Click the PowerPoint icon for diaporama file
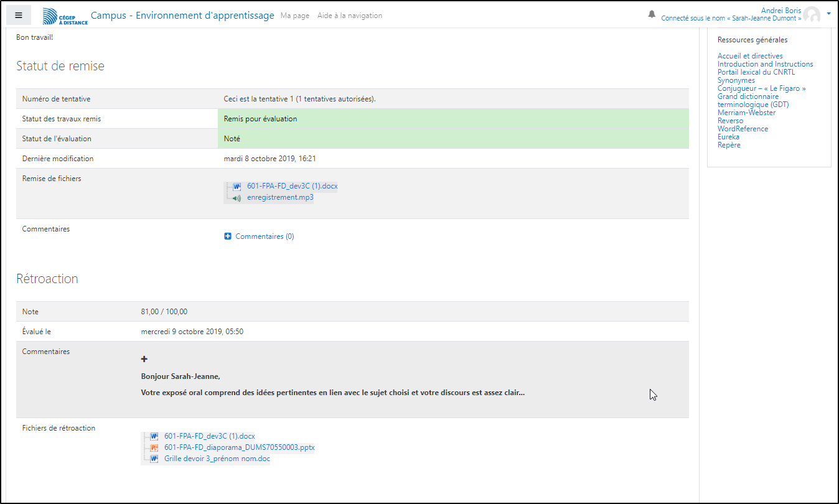 [154, 447]
